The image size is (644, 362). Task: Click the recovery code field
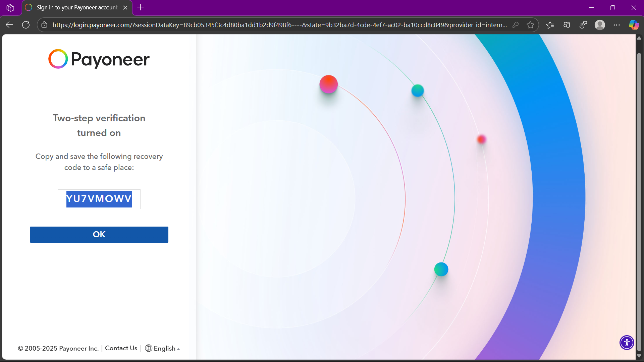pos(99,199)
